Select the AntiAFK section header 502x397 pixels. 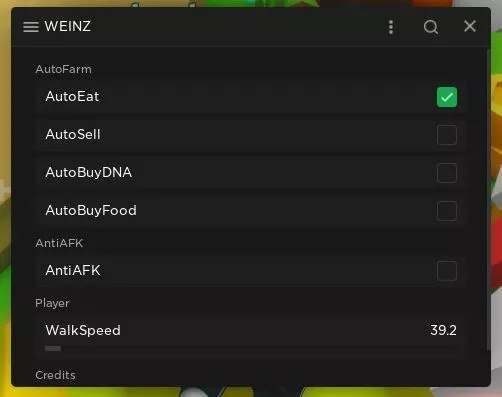(59, 243)
